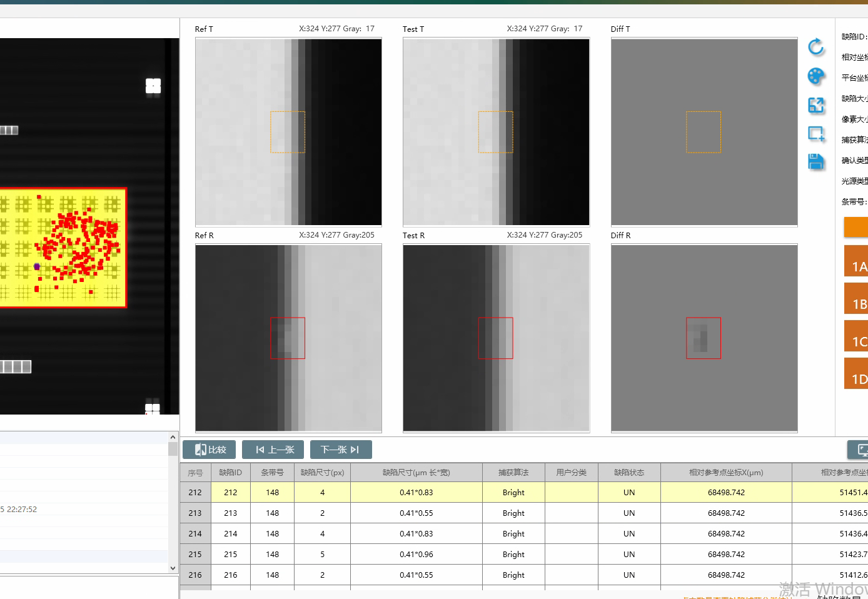Click the 缺陷ID column header
The width and height of the screenshot is (868, 599).
[x=230, y=473]
